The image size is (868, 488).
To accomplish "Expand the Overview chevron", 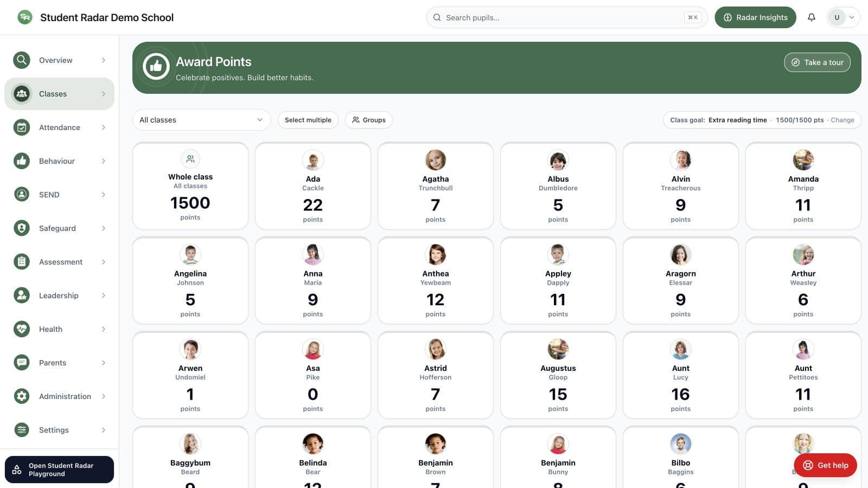I will tap(104, 60).
